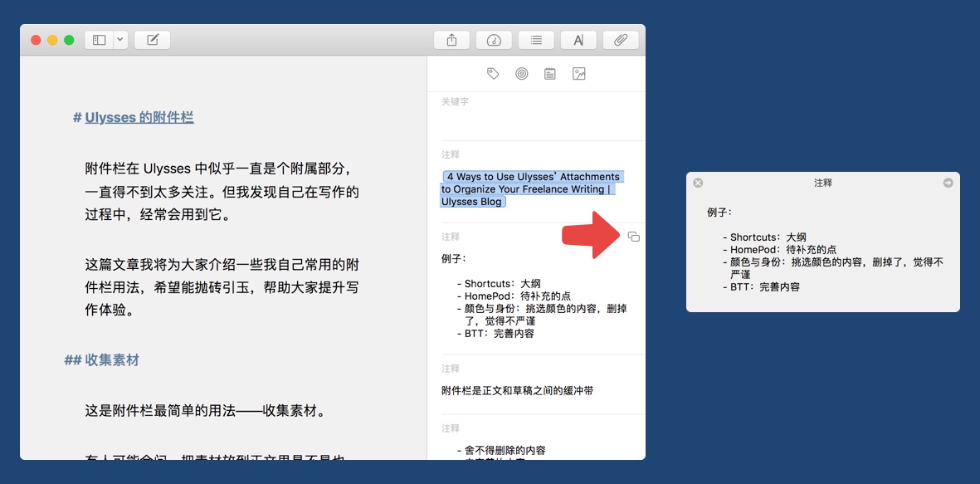The height and width of the screenshot is (484, 980).
Task: Toggle attachments panel with paperclip icon
Action: [x=620, y=40]
